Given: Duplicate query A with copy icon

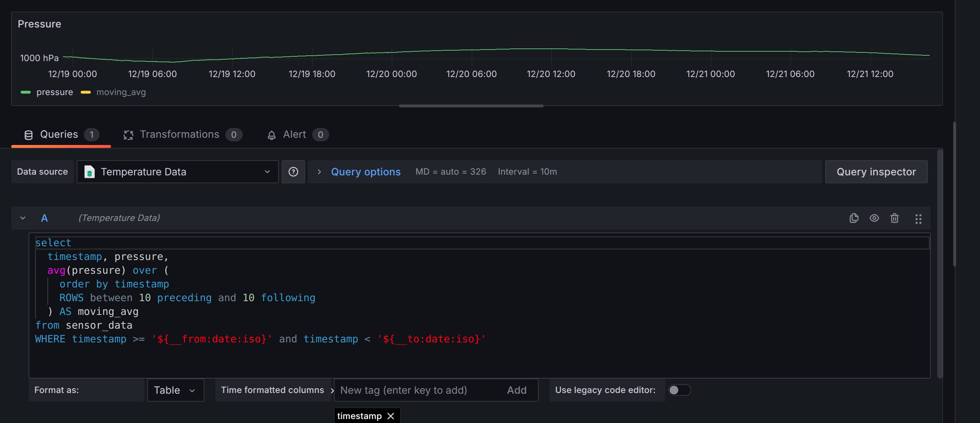Looking at the screenshot, I should pos(854,218).
